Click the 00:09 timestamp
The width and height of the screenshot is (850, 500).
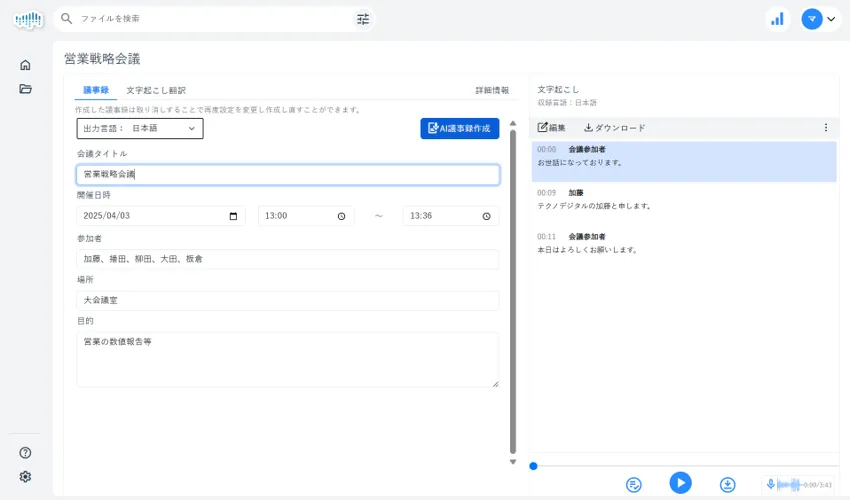click(546, 193)
